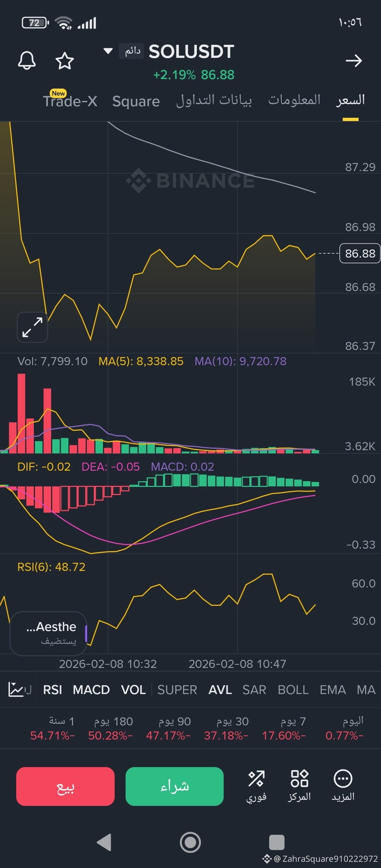Toggle BOLL indicator
The width and height of the screenshot is (381, 868).
293,690
